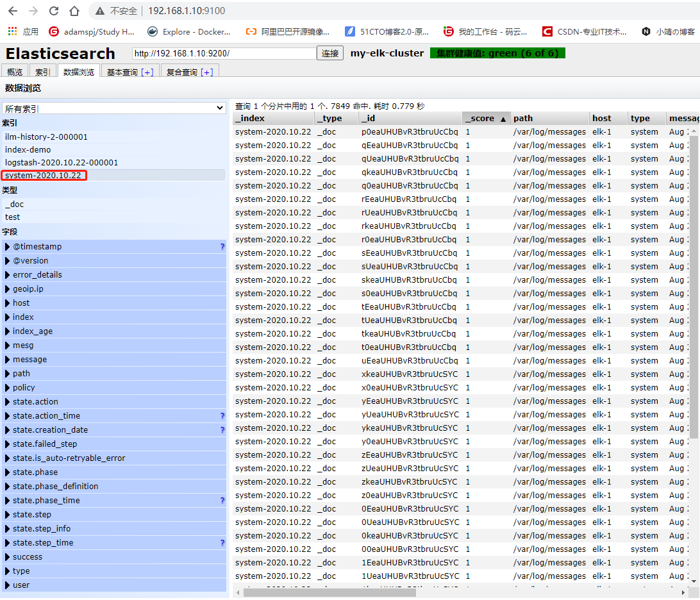Go forward in browser history

33,11
